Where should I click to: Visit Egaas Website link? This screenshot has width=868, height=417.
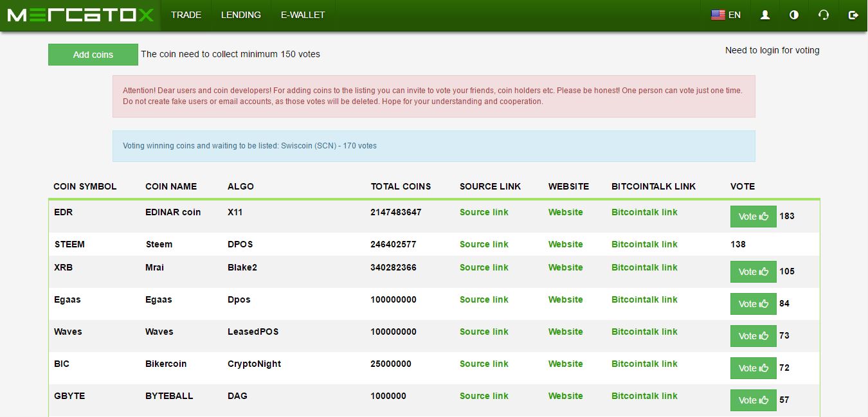(x=566, y=299)
